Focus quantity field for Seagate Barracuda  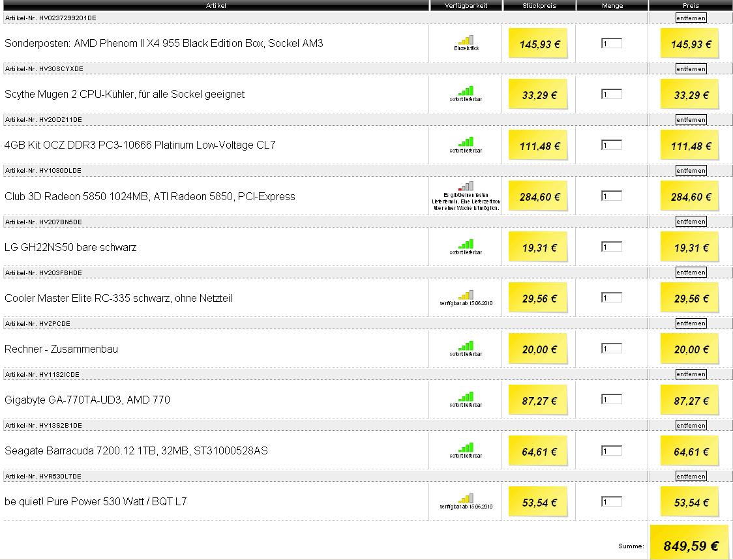[x=612, y=451]
